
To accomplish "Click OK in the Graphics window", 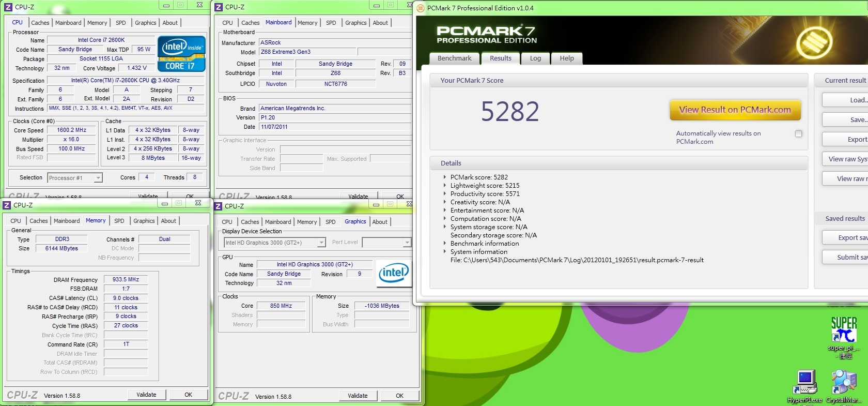I will (x=399, y=396).
